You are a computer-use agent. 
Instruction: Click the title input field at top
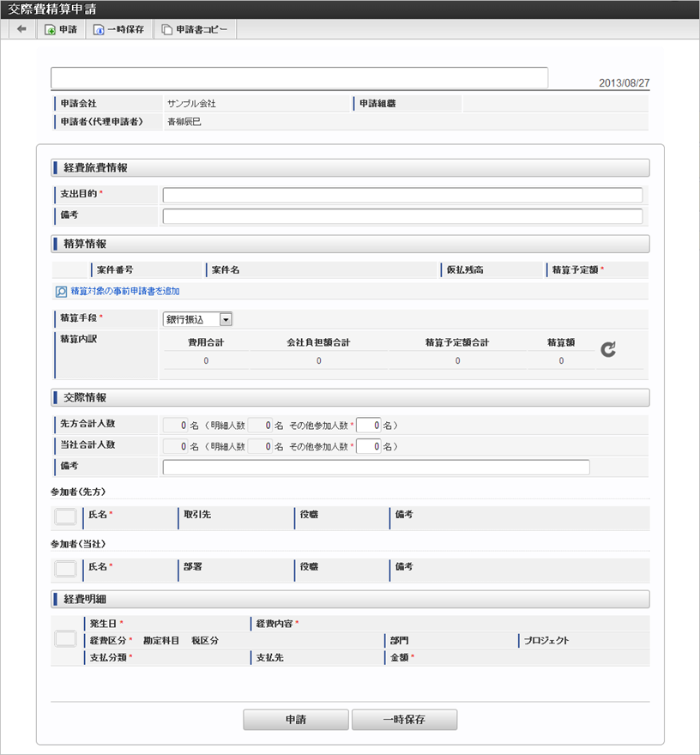[299, 78]
